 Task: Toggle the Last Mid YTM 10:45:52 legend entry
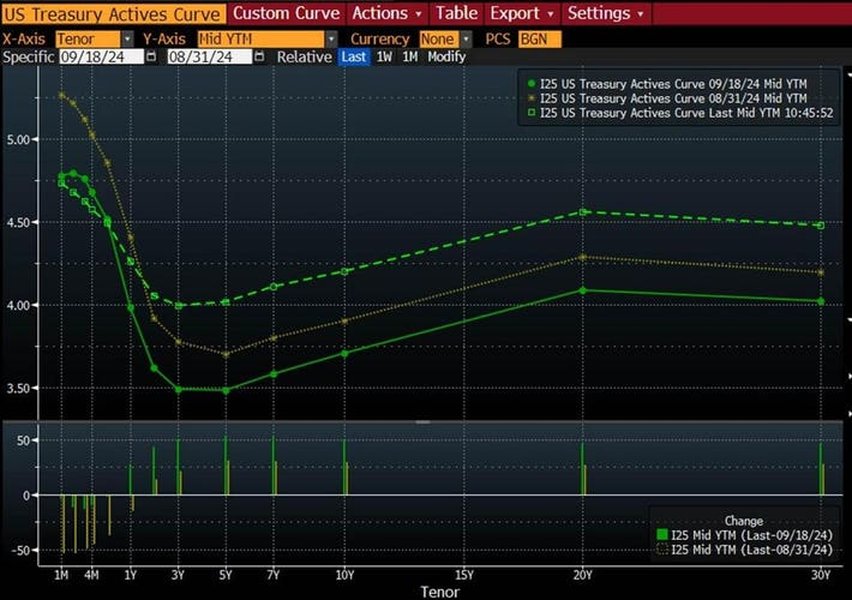pos(680,113)
